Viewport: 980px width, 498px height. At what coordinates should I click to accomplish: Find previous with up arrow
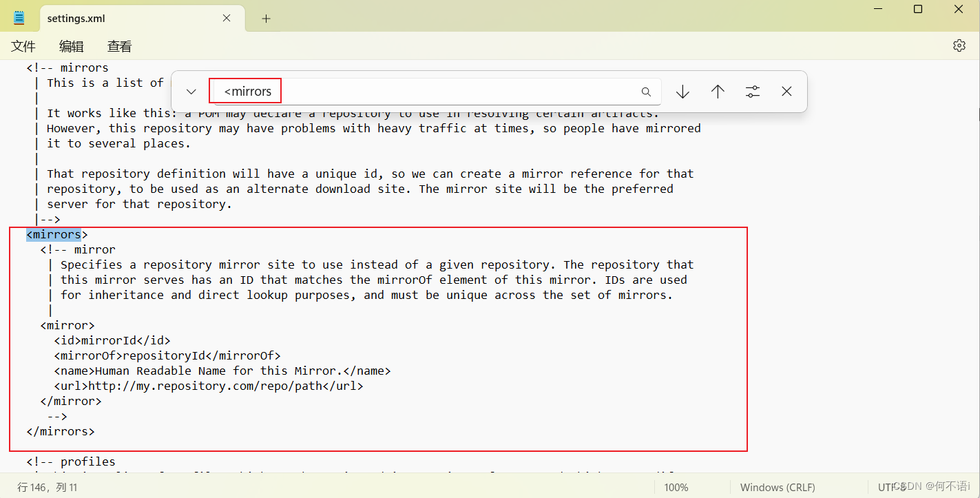pos(718,92)
